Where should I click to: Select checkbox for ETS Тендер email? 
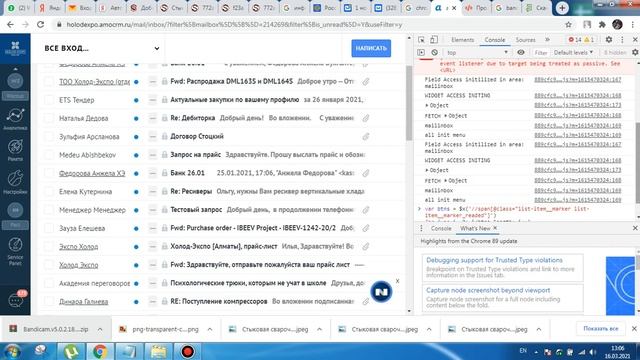coord(49,100)
